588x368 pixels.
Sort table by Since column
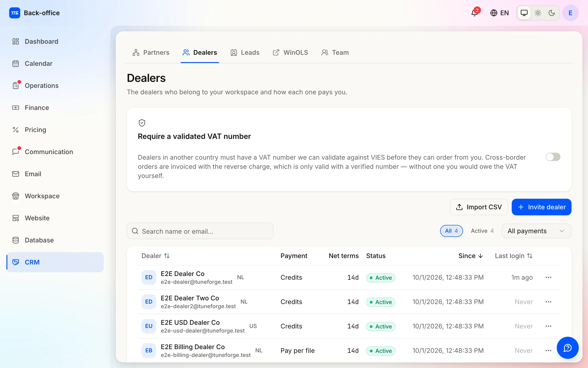(x=470, y=256)
